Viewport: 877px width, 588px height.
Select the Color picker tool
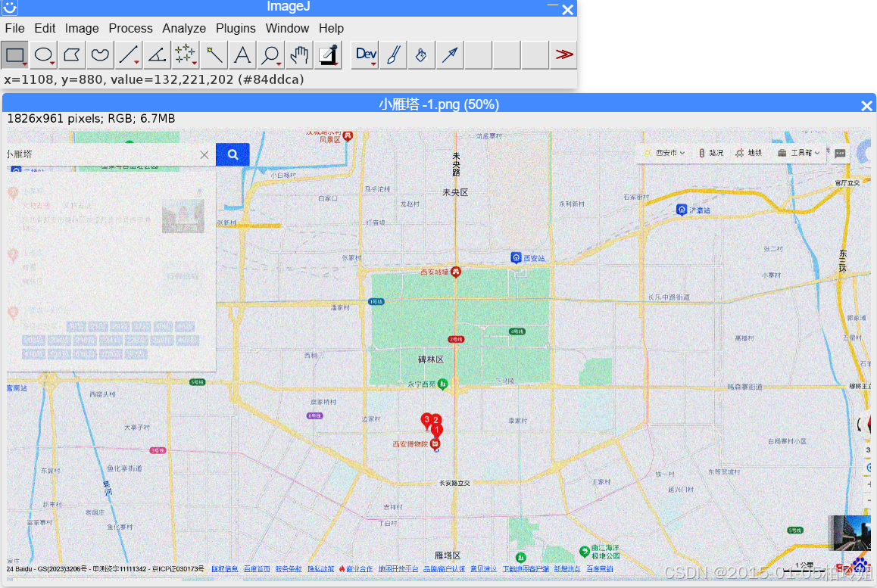329,54
